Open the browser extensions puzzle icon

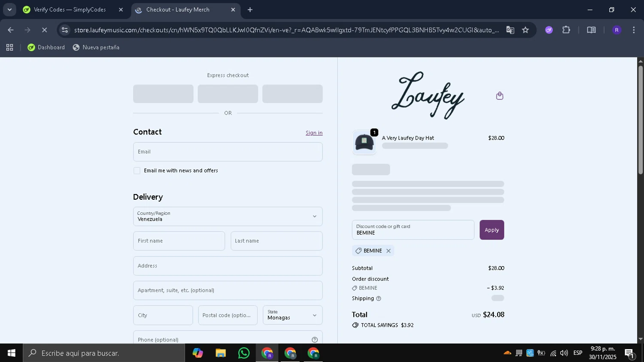[566, 30]
